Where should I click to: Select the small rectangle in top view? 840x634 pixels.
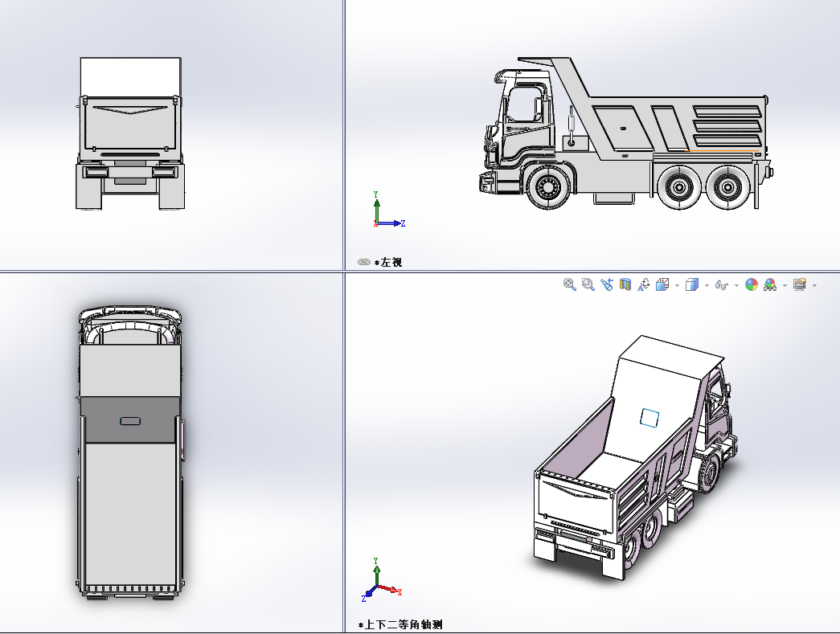click(x=130, y=421)
